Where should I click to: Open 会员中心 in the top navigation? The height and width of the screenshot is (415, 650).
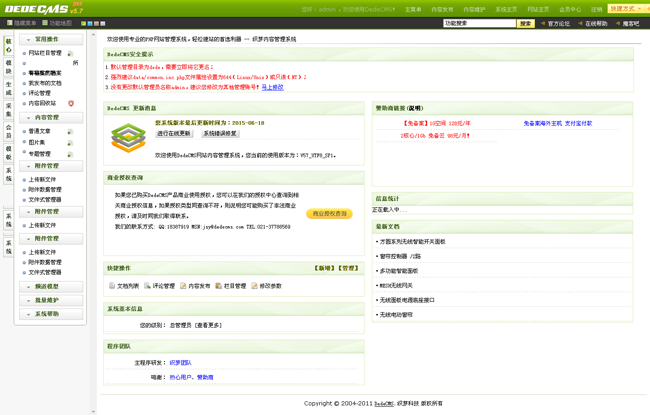click(570, 9)
